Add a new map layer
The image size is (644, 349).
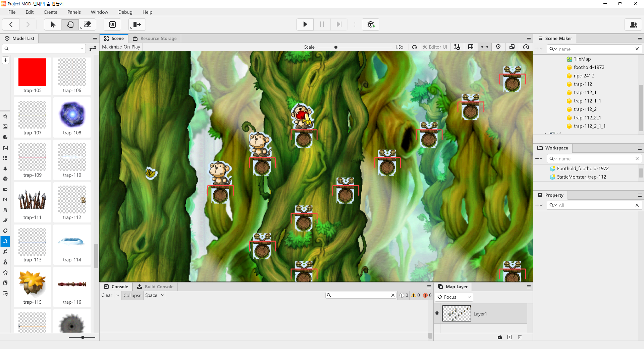[x=510, y=337]
